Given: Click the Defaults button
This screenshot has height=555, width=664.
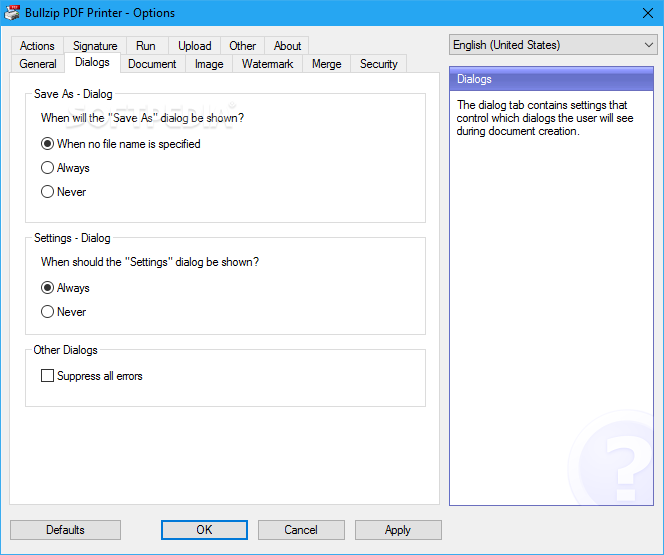Looking at the screenshot, I should click(x=65, y=530).
